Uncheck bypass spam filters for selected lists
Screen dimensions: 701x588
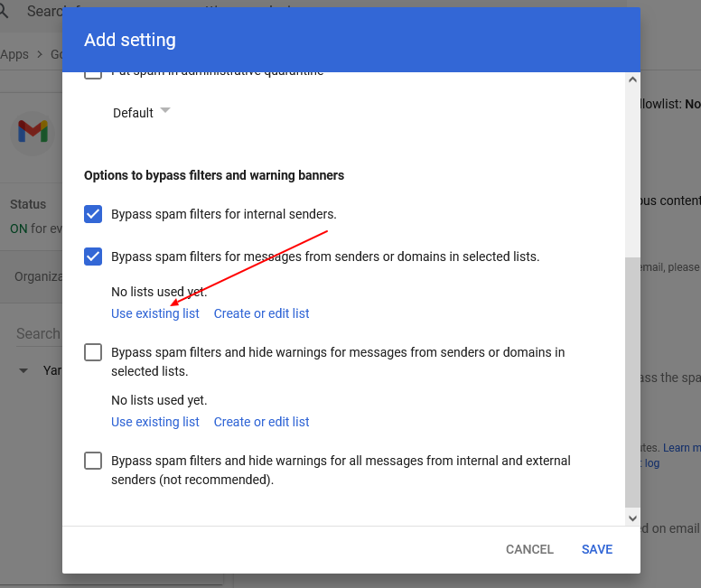click(x=93, y=257)
